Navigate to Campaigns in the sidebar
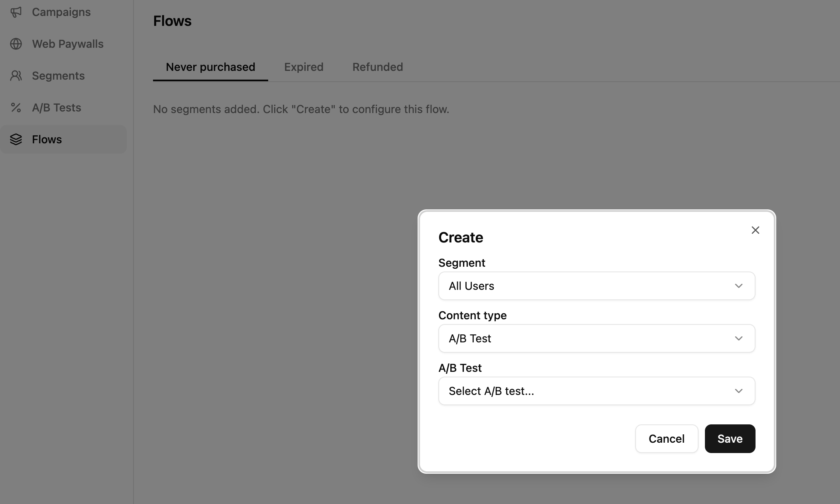The height and width of the screenshot is (504, 840). tap(61, 12)
